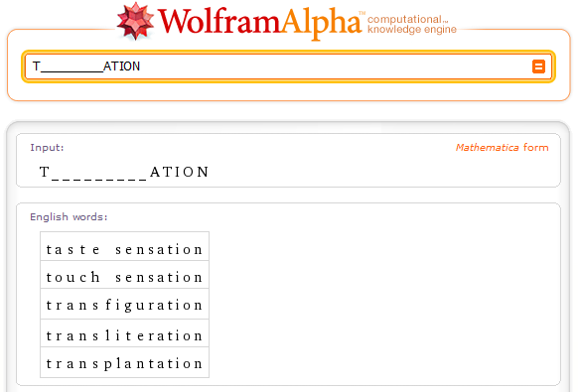The height and width of the screenshot is (392, 578).
Task: Click the 'English words:' pod heading
Action: [x=69, y=216]
